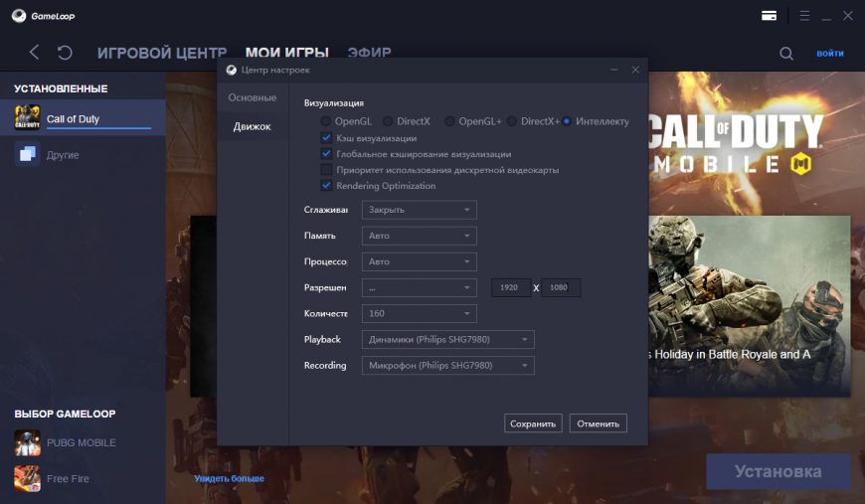
Task: Disable the Кэш визуализации checkbox
Action: [x=326, y=138]
